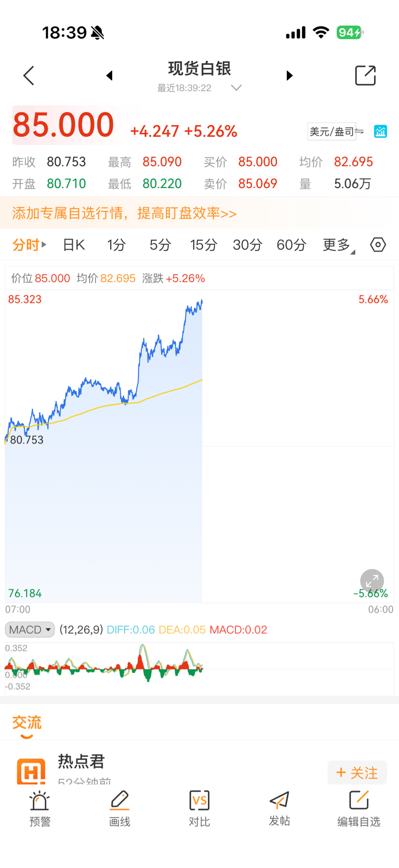Tap the 关注 follow button

[x=357, y=773]
